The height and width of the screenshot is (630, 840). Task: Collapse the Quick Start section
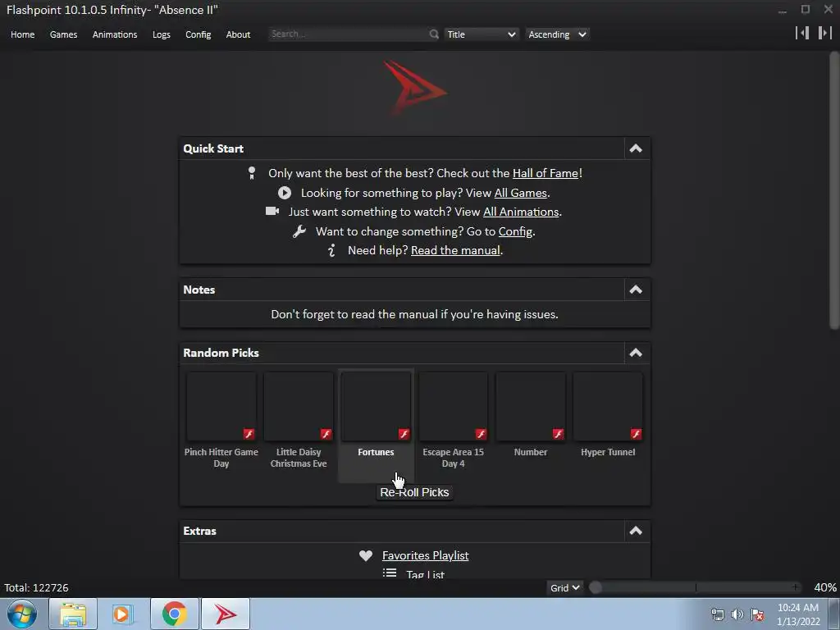pyautogui.click(x=636, y=148)
